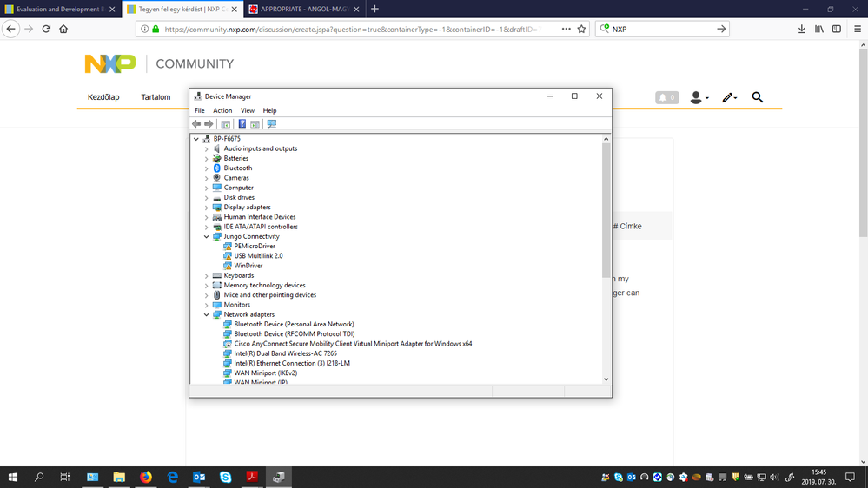Image resolution: width=868 pixels, height=488 pixels.
Task: Select Memory technology devices category
Action: click(265, 286)
